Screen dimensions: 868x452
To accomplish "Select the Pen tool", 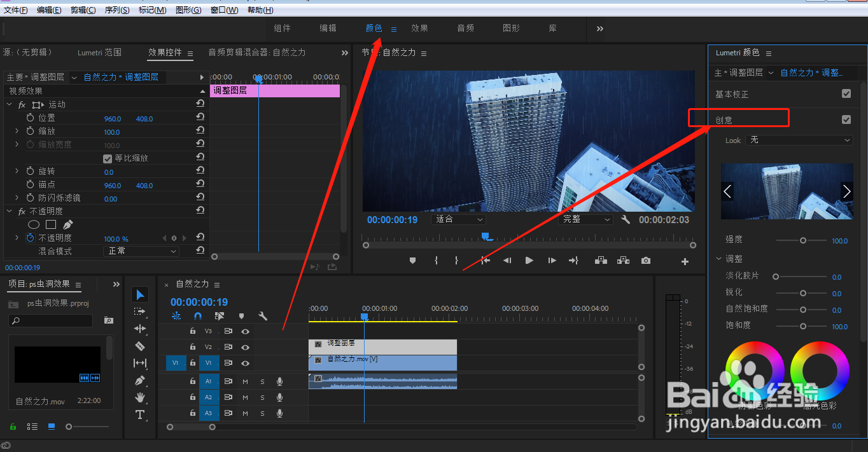I will pos(140,380).
